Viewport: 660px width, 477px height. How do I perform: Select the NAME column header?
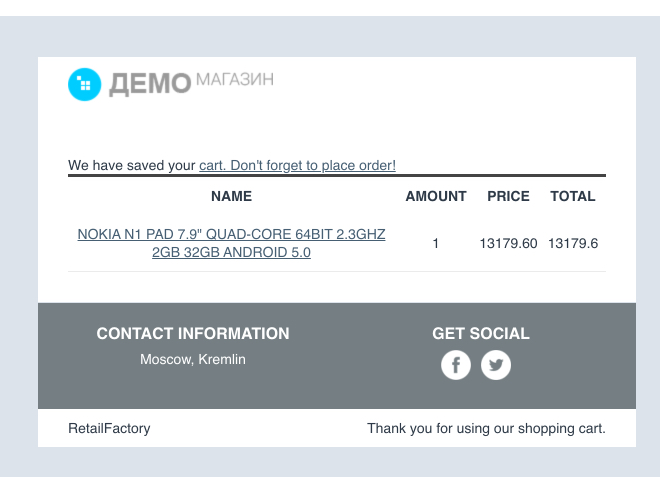point(231,196)
